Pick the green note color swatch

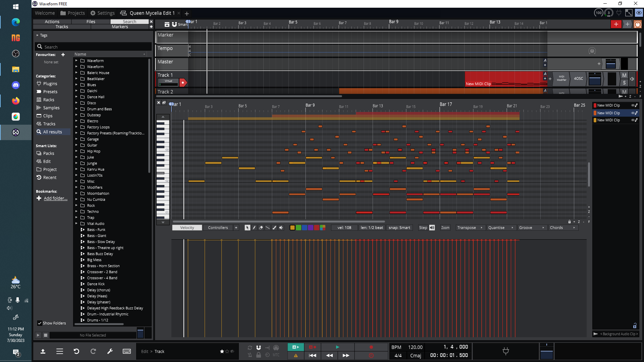coord(299,228)
